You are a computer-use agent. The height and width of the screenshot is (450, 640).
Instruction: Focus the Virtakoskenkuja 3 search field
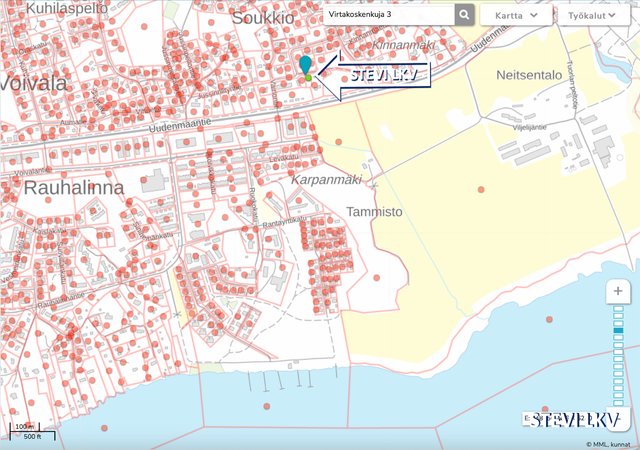388,15
